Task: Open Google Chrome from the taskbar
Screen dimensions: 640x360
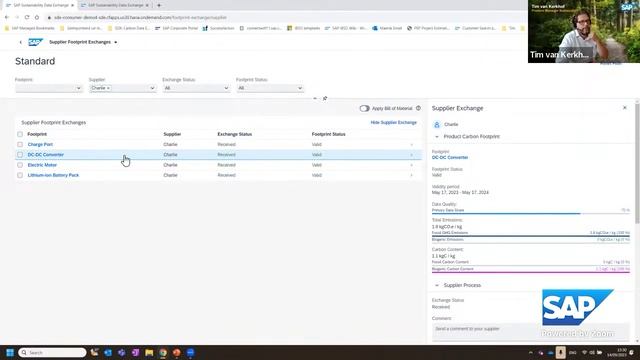Action: point(163,352)
